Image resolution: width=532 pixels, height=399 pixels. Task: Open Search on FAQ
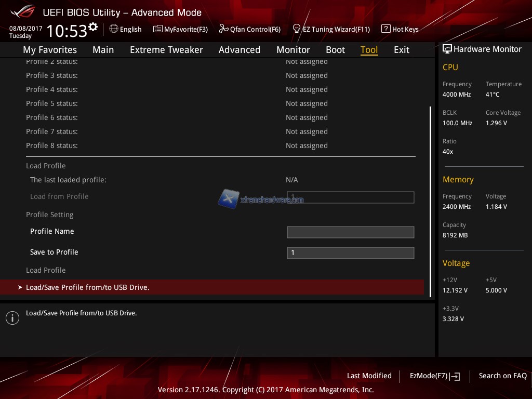pos(502,376)
